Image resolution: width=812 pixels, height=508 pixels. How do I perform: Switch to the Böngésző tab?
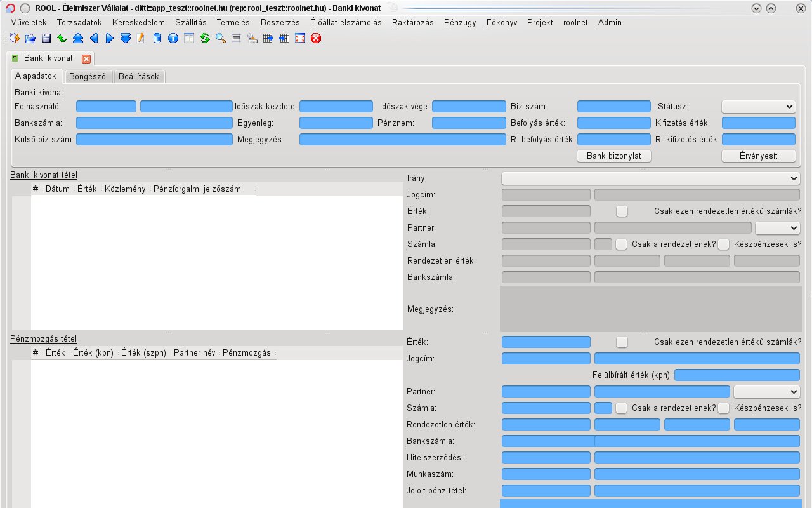(88, 76)
